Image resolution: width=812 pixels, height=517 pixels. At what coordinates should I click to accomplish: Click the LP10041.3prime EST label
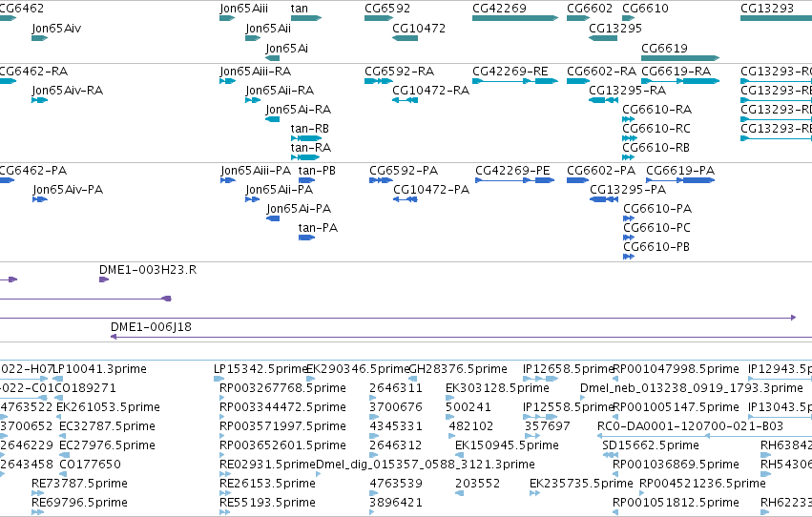click(100, 369)
